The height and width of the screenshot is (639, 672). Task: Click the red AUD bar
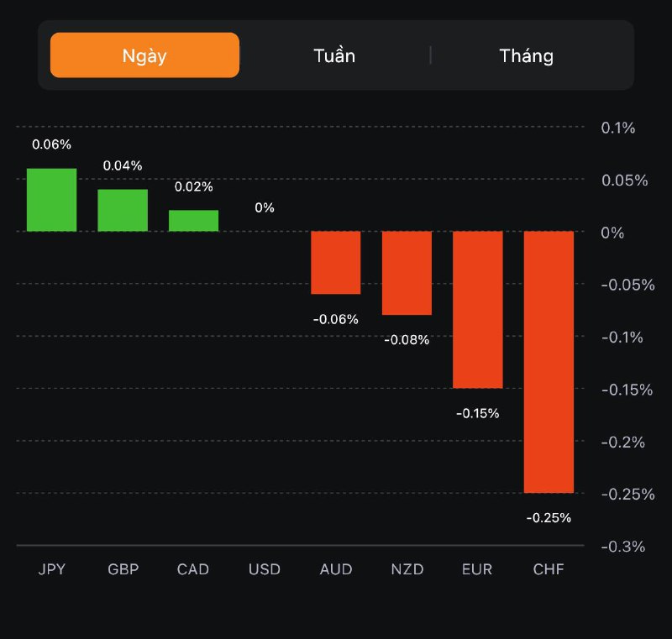tap(335, 263)
